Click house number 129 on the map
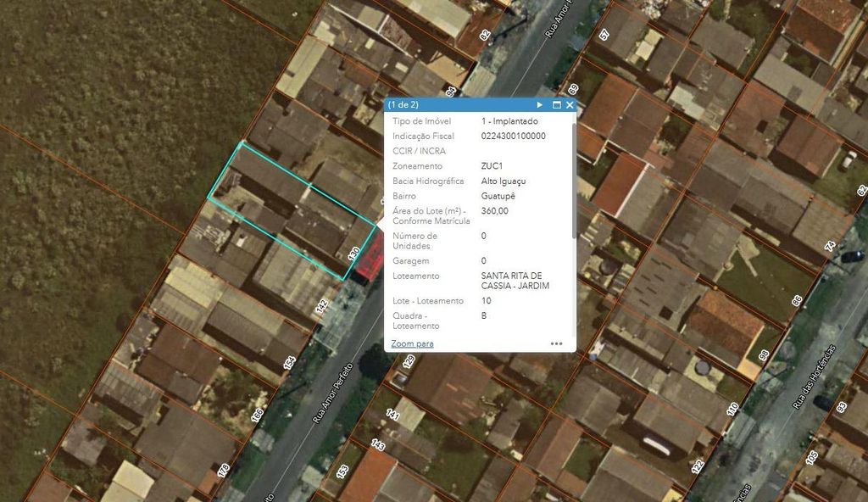This screenshot has height=502, width=868. pos(409,362)
